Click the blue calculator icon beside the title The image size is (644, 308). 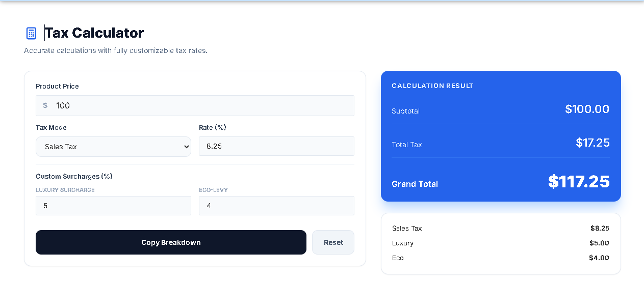(x=31, y=33)
